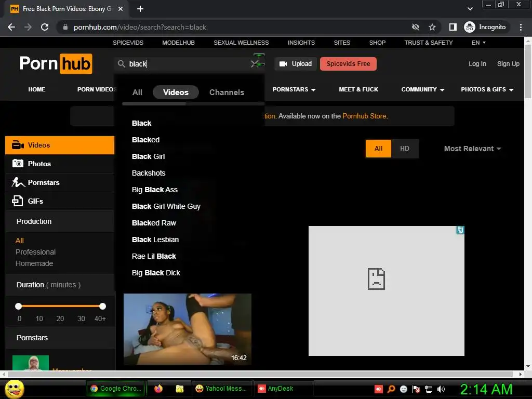This screenshot has width=532, height=399.
Task: Click the vertical scrollbar down arrow
Action: click(528, 367)
